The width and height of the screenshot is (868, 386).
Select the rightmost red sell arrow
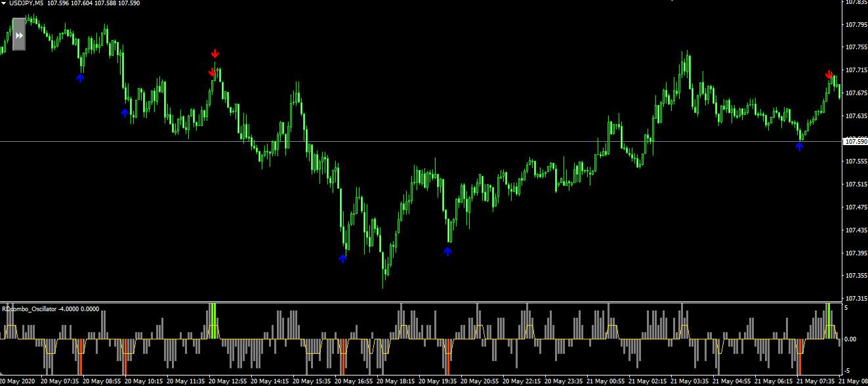(x=829, y=74)
